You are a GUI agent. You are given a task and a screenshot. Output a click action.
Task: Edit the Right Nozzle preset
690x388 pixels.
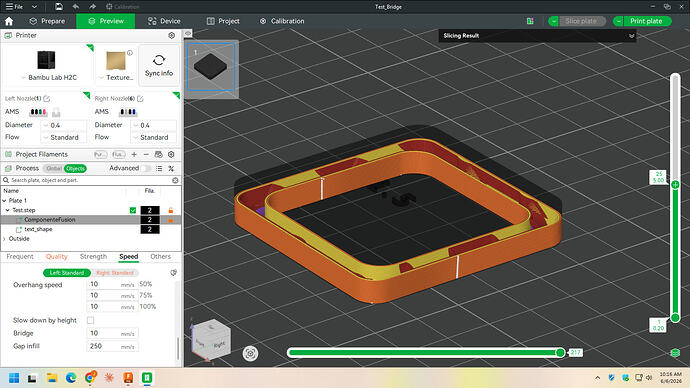pos(140,99)
